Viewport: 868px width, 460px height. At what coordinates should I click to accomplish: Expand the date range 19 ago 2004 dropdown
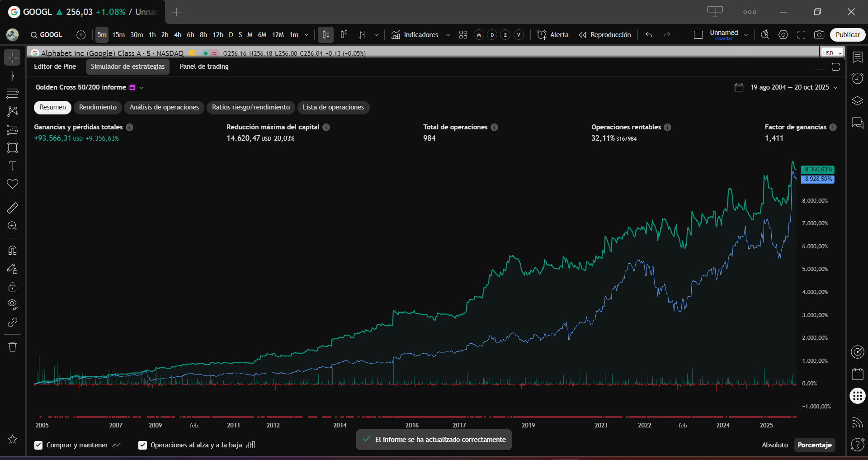click(786, 87)
